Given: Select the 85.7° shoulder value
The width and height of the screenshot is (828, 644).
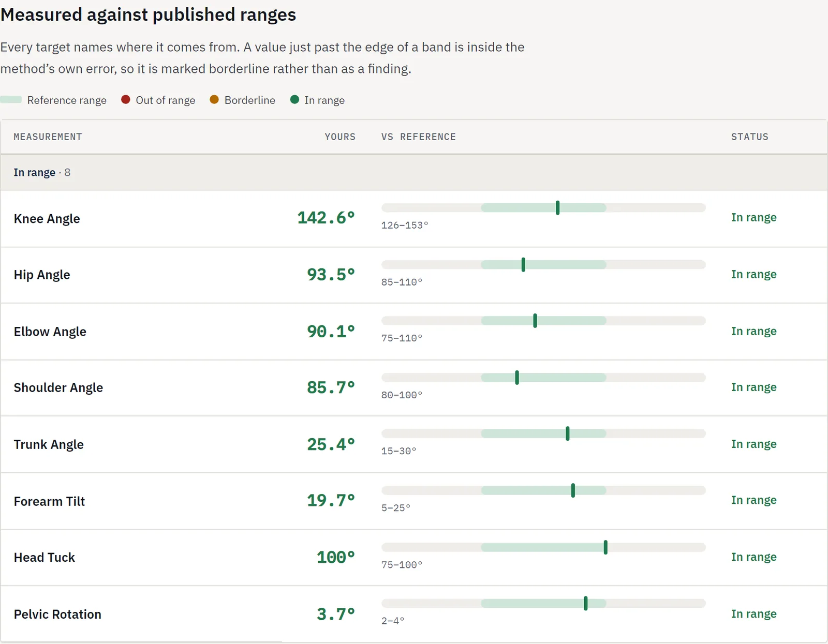Looking at the screenshot, I should coord(331,387).
